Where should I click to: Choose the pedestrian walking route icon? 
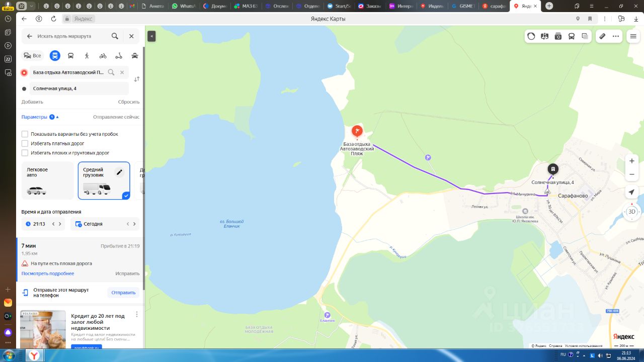point(87,56)
